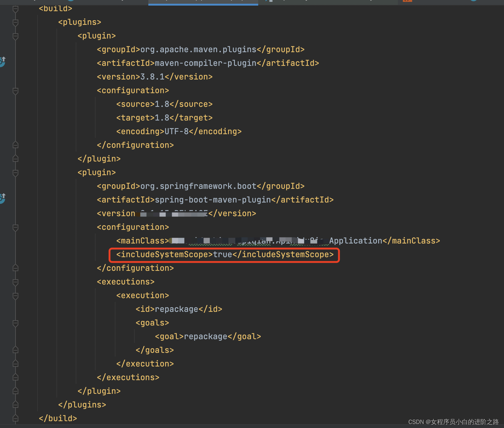Click the <build> opening tag text
This screenshot has width=504, height=428.
tap(56, 9)
